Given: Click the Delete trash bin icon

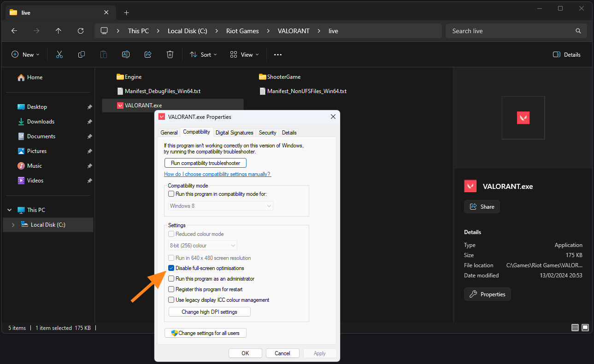Looking at the screenshot, I should tap(170, 54).
